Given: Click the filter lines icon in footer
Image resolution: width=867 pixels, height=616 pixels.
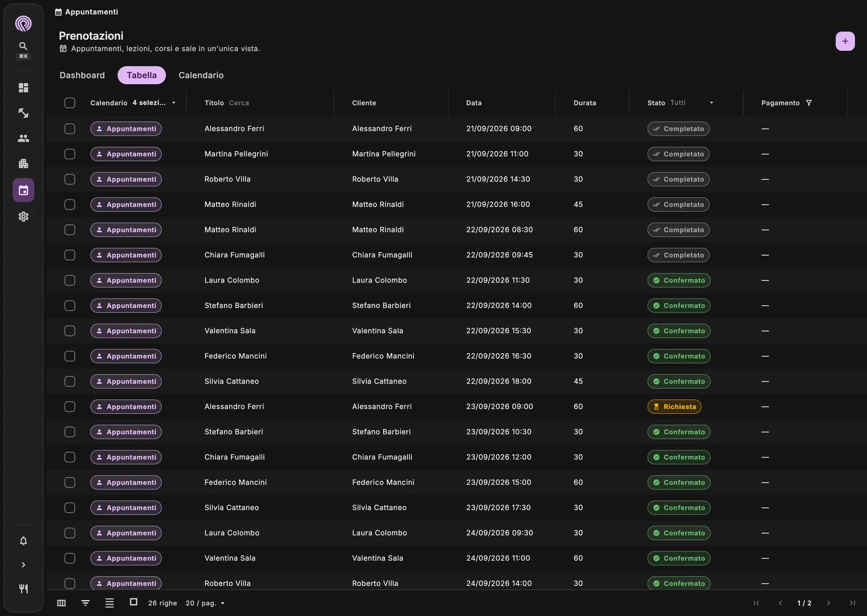Looking at the screenshot, I should 85,603.
